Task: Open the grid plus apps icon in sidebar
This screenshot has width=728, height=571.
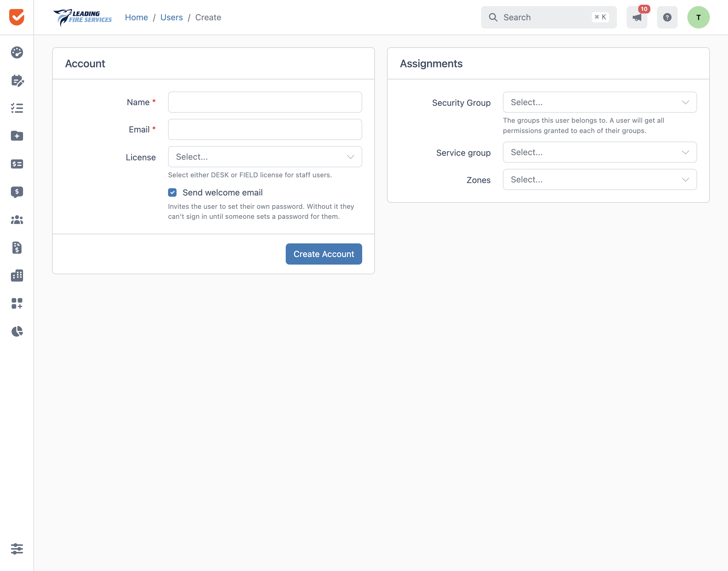Action: click(x=17, y=303)
